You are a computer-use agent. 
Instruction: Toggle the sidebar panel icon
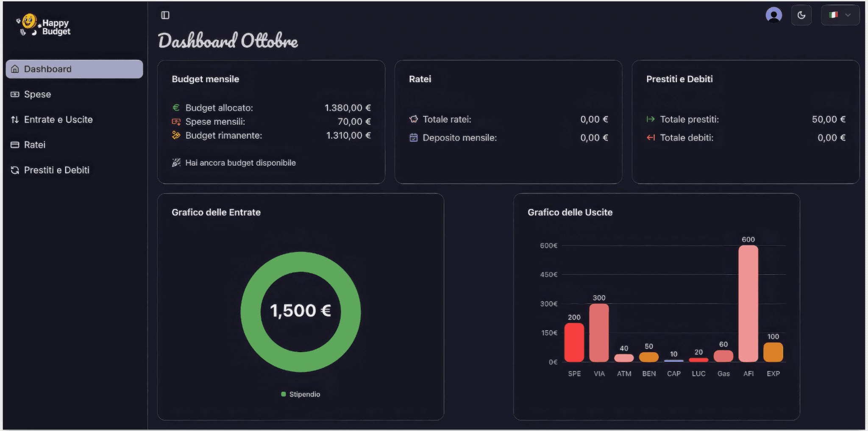point(165,15)
